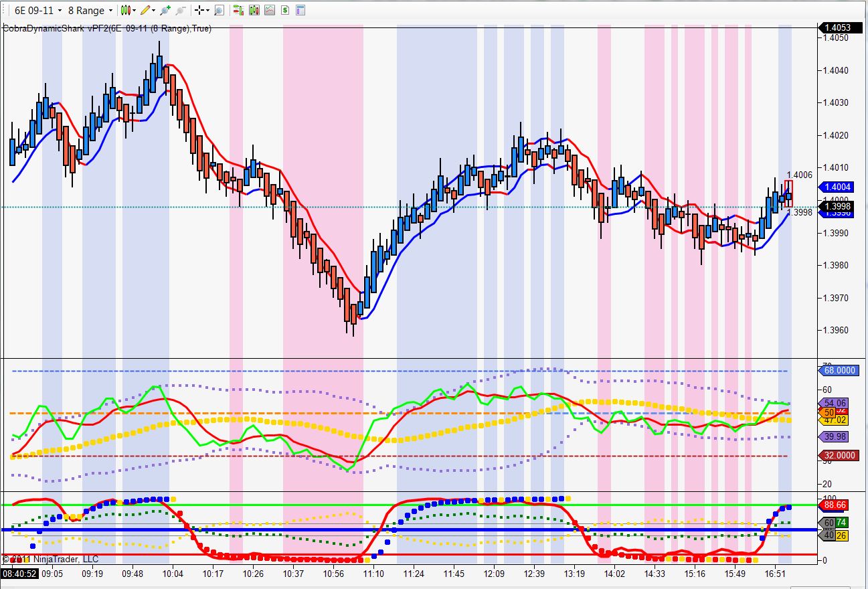Screen dimensions: 868x589
Task: Click the 11:10 time axis label
Action: (373, 574)
